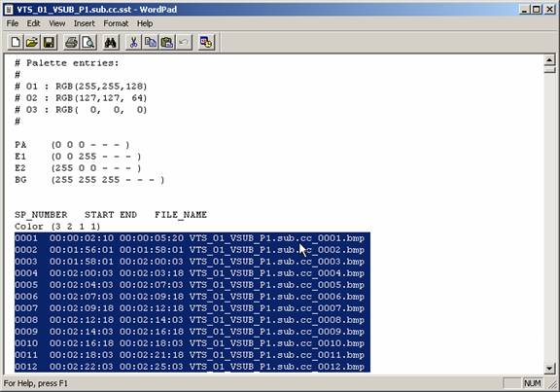This screenshot has width=560, height=392.
Task: Copy the selection using the Copy icon
Action: [150, 43]
